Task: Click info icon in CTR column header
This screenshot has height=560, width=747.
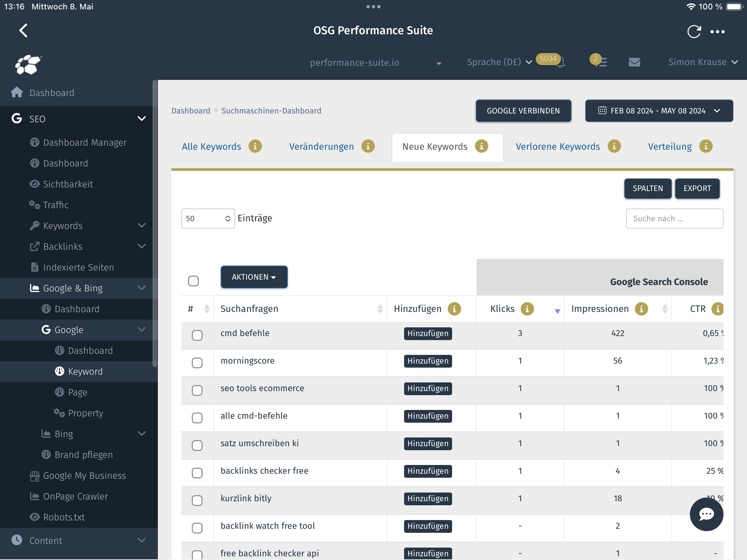Action: click(x=717, y=309)
